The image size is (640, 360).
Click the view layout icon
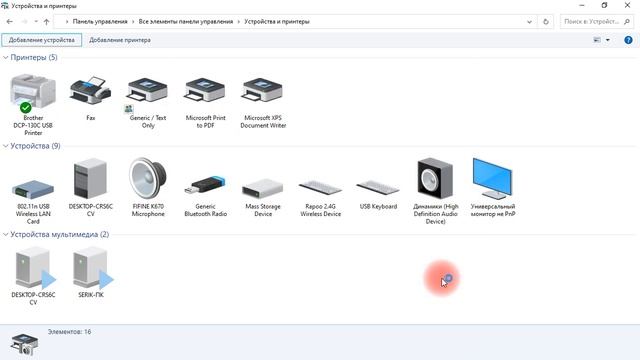[x=597, y=40]
